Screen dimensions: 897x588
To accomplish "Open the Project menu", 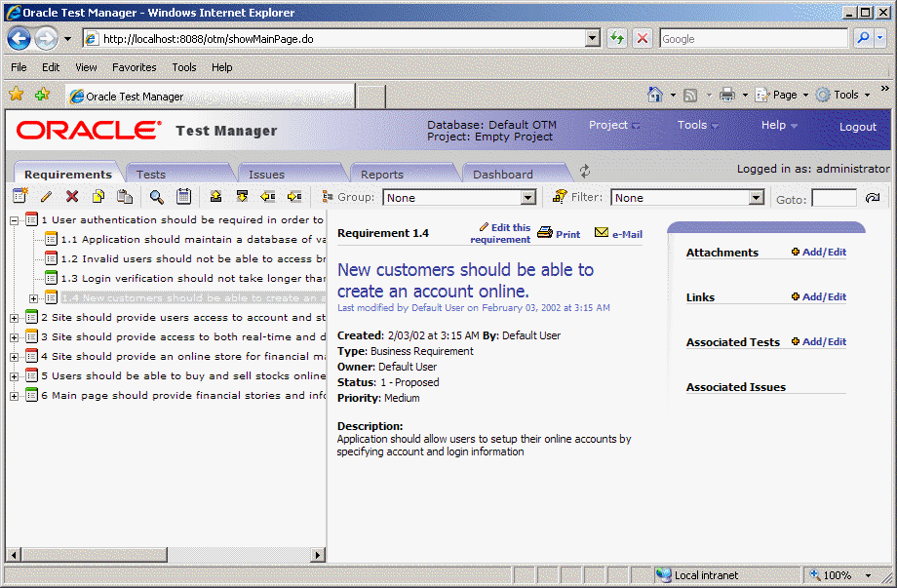I will coord(614,125).
